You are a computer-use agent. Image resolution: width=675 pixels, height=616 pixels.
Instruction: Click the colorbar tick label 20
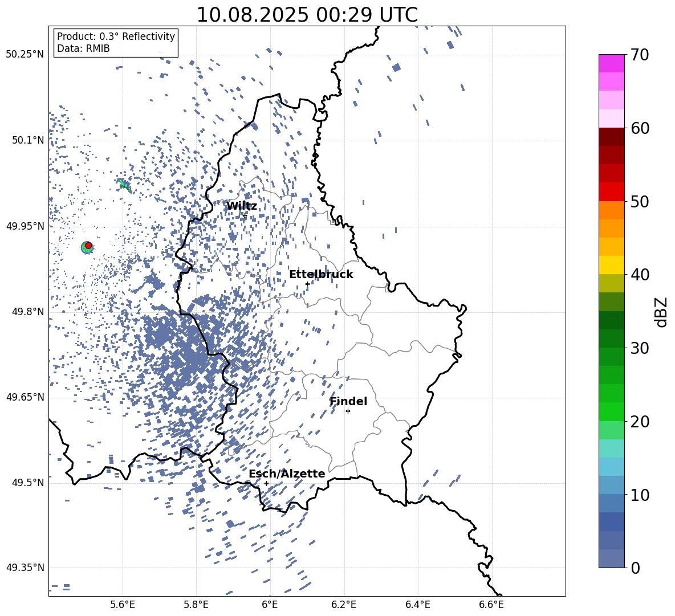point(640,422)
